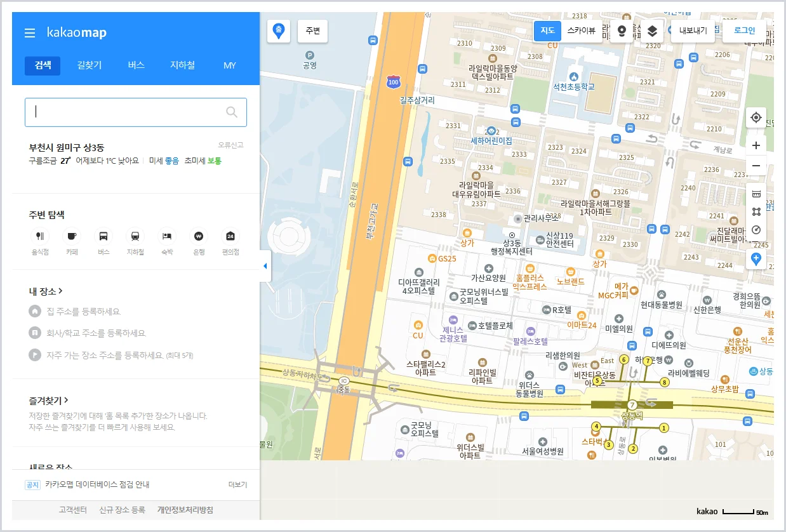Select the 음식점 restaurant icon
This screenshot has height=532, width=786.
click(39, 237)
